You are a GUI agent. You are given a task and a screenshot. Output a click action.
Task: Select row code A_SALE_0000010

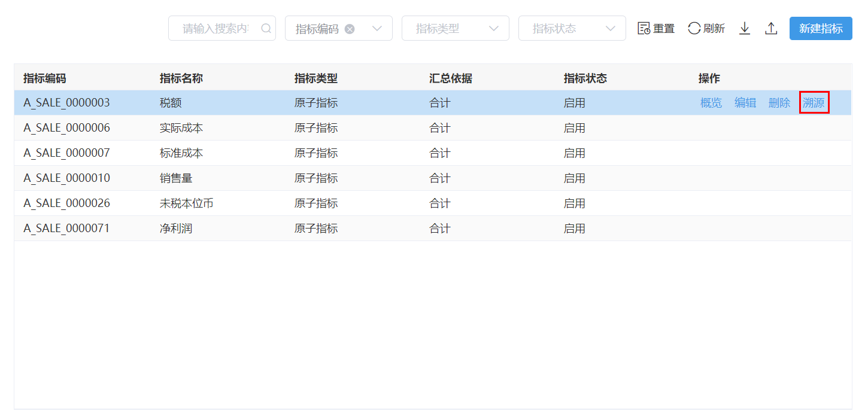66,178
